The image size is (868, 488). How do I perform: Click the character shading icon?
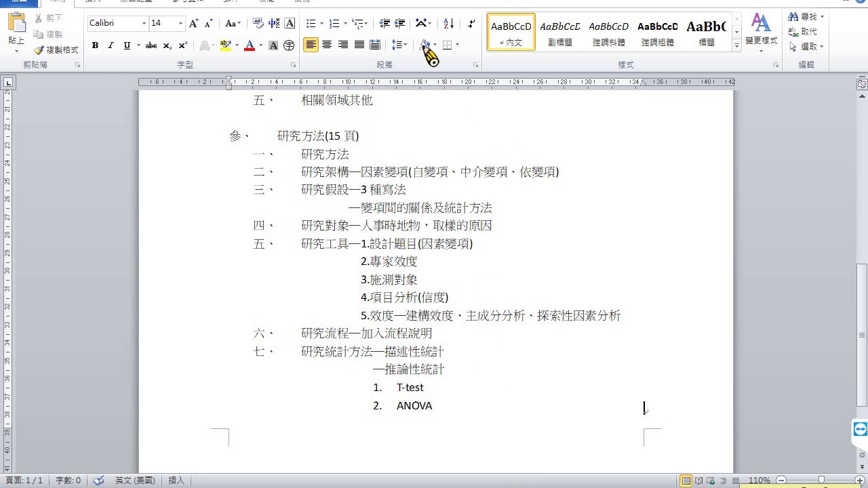[x=273, y=45]
